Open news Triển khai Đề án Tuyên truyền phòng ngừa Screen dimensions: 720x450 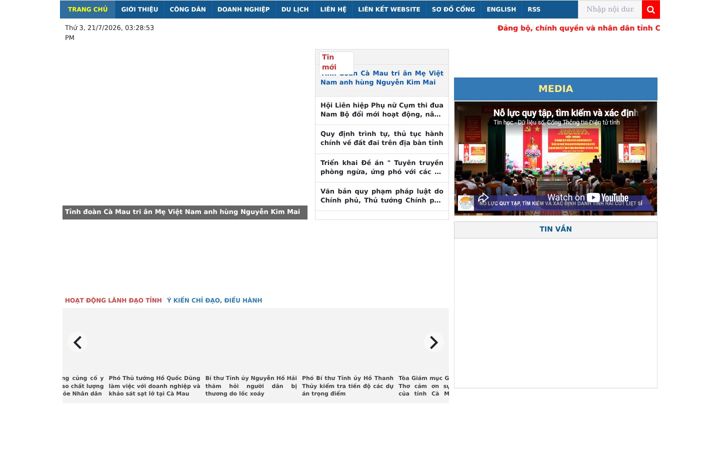[382, 167]
